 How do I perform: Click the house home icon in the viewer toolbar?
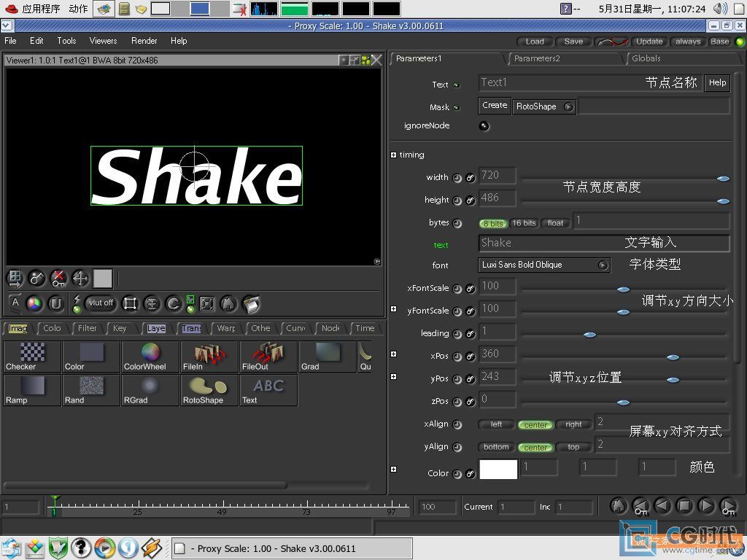[x=228, y=304]
